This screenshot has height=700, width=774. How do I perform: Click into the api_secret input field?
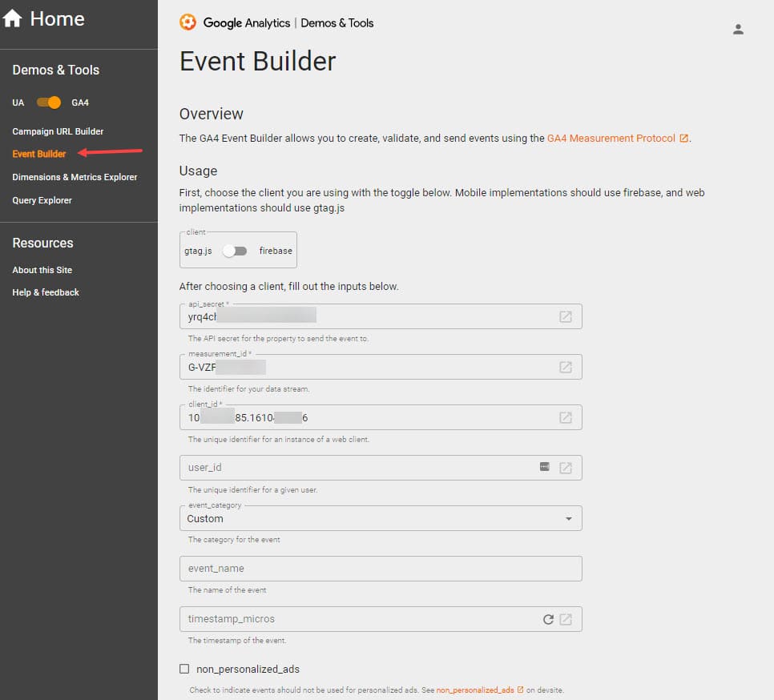(381, 316)
